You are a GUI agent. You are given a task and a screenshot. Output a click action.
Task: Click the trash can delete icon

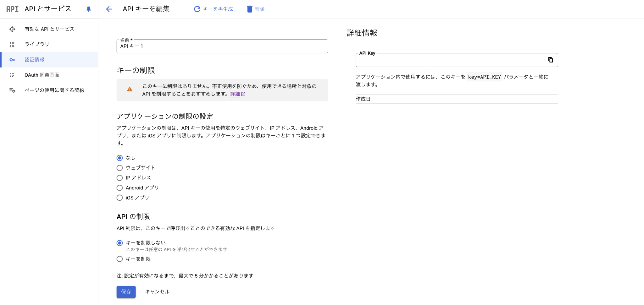250,9
